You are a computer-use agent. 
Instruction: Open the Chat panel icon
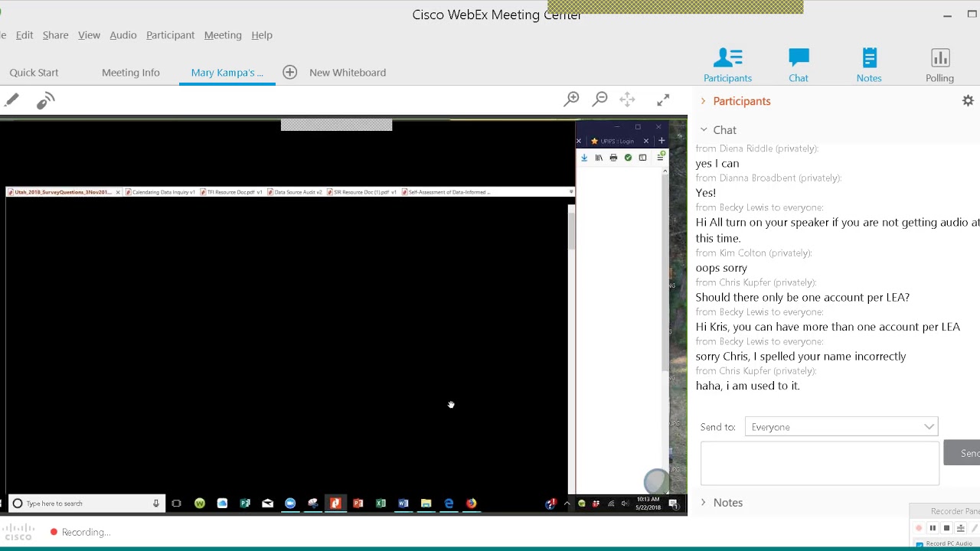[799, 66]
